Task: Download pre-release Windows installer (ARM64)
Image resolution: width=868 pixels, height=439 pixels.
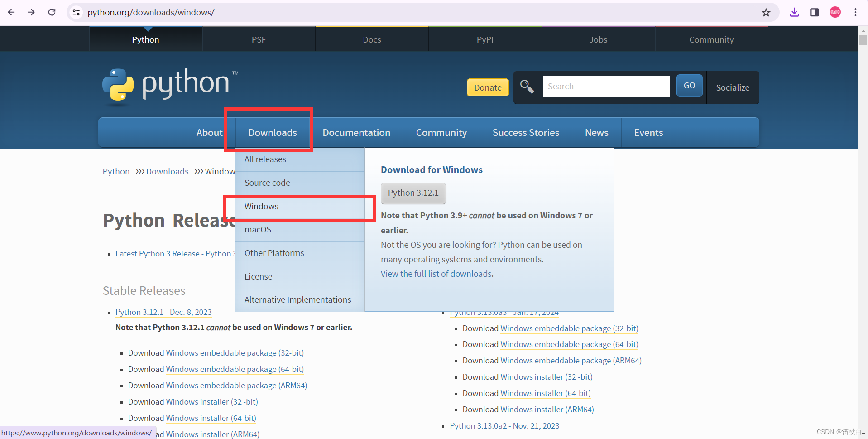Action: (547, 410)
